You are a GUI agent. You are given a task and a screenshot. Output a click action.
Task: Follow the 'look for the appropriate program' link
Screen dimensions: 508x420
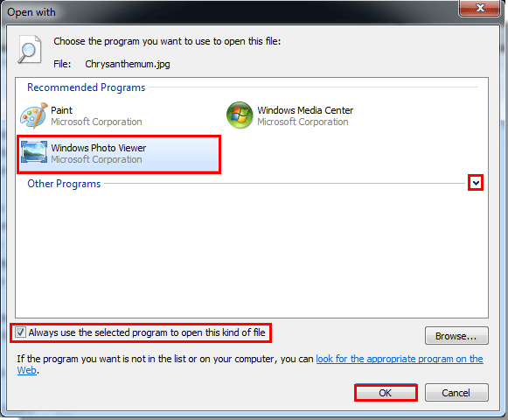coord(400,359)
